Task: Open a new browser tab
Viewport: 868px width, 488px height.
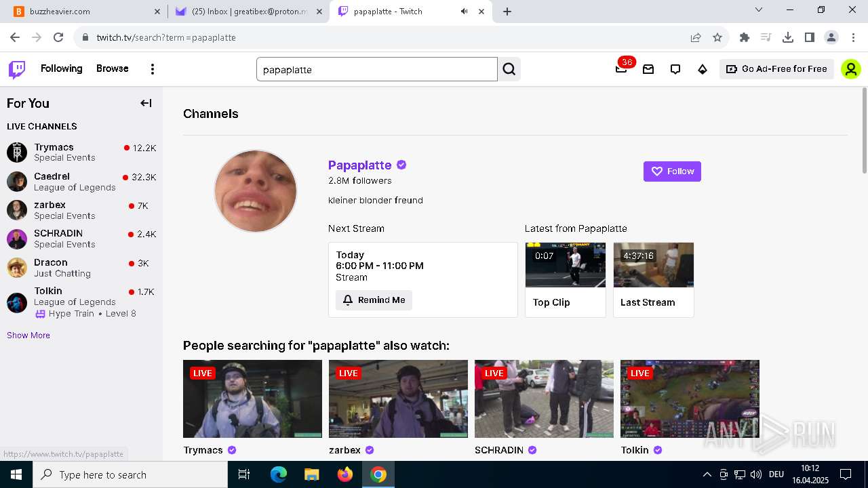Action: [x=507, y=12]
